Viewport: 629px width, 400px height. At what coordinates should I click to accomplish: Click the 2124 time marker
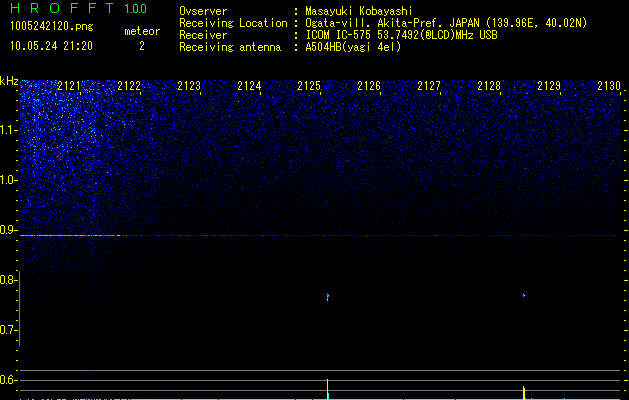(x=249, y=86)
